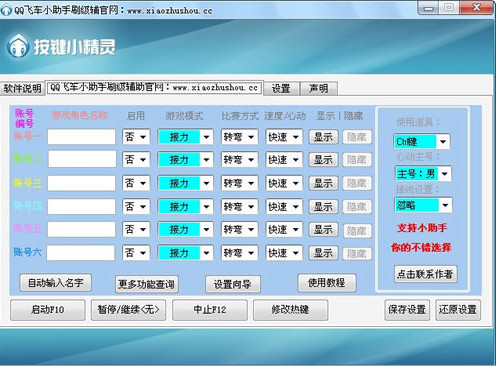Open the 速度 快速 dropdown for 账号一
The height and width of the screenshot is (366, 496).
click(284, 137)
